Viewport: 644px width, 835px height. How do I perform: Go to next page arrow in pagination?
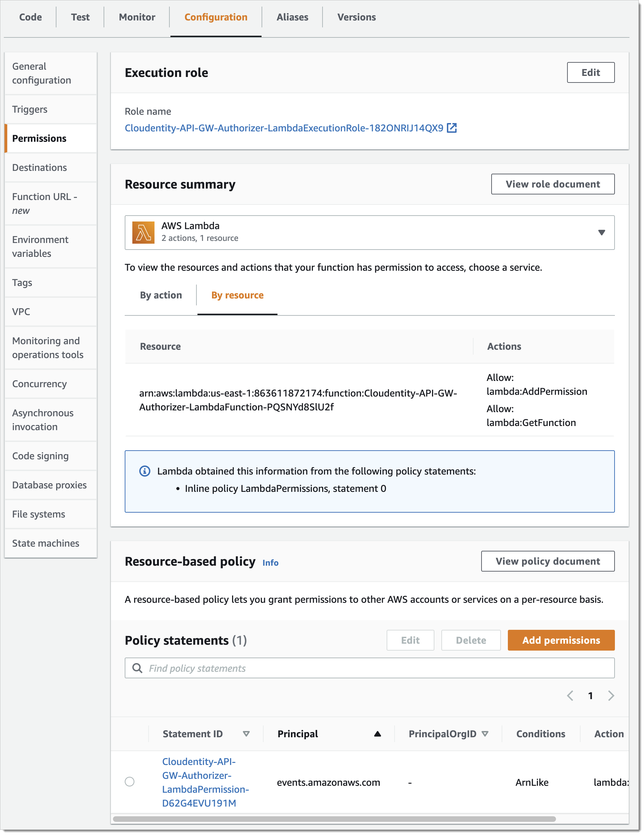coord(611,695)
